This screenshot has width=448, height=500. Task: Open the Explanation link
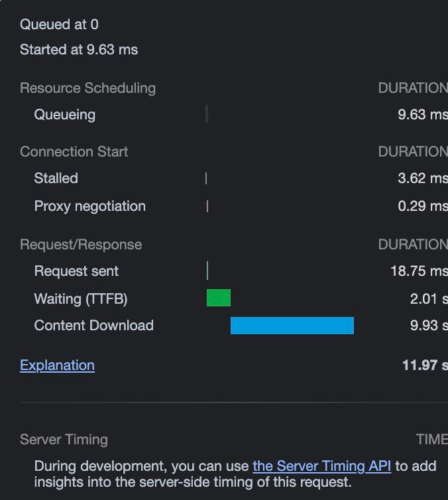57,365
